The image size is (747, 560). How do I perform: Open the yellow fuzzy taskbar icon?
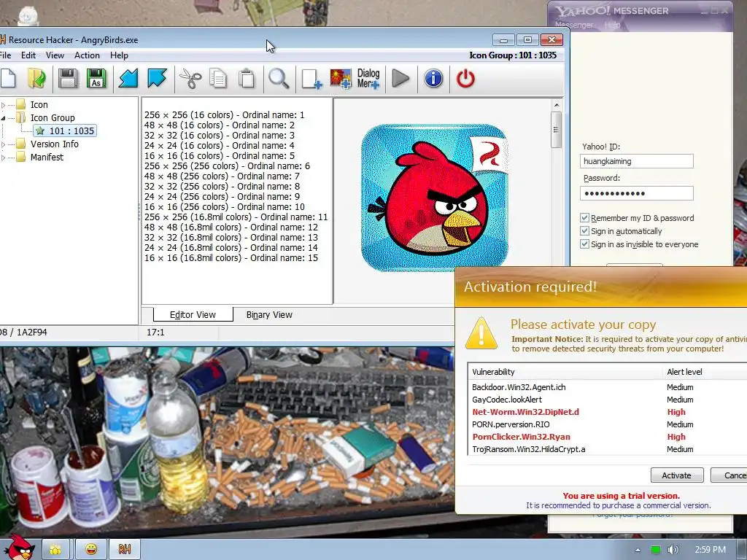pos(55,550)
